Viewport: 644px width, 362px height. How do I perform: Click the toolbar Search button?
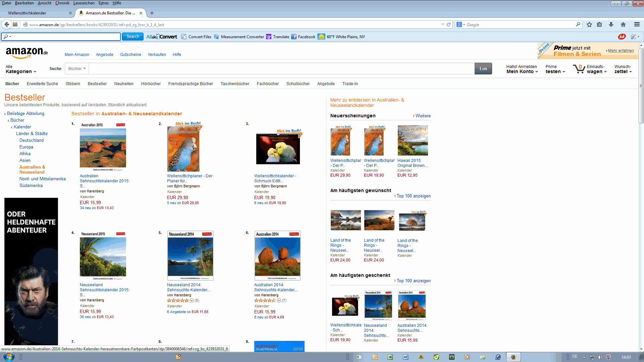[132, 37]
